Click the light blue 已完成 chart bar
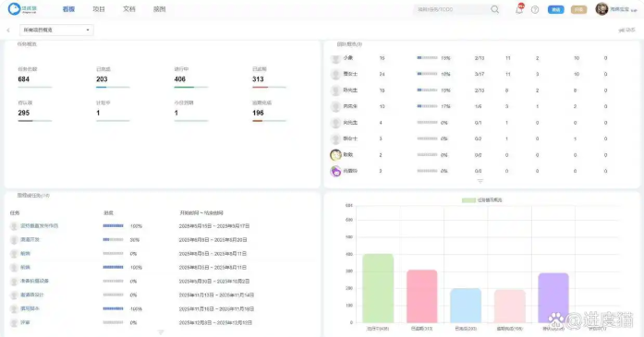 point(466,306)
